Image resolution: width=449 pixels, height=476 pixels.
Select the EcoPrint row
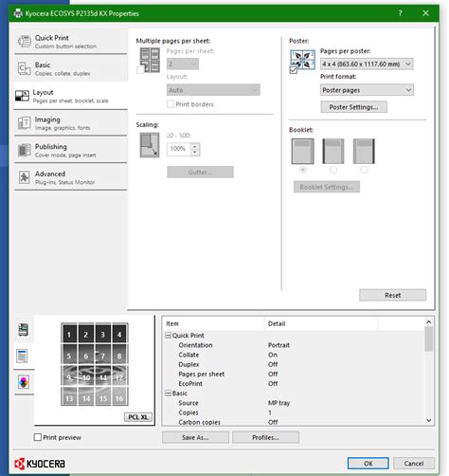pos(294,384)
